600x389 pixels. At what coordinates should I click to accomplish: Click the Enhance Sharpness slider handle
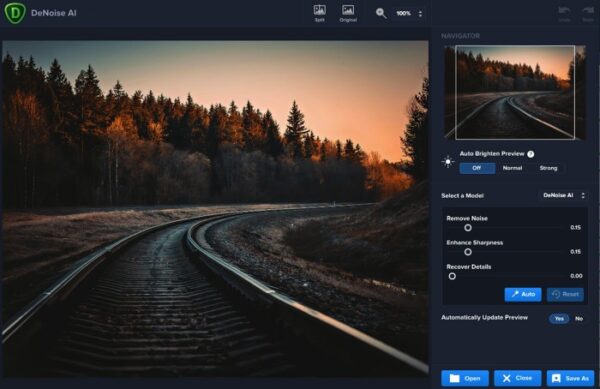click(x=468, y=252)
